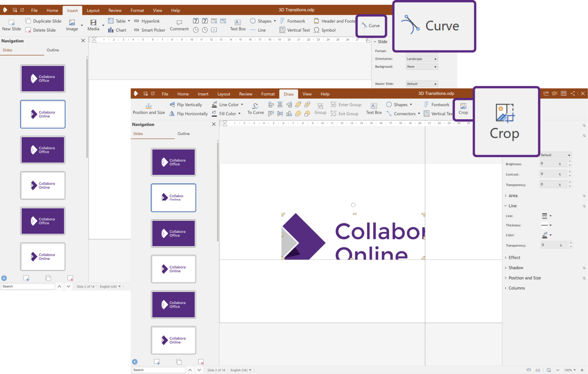Switch to Outline tab in back Navigation panel

pos(53,50)
